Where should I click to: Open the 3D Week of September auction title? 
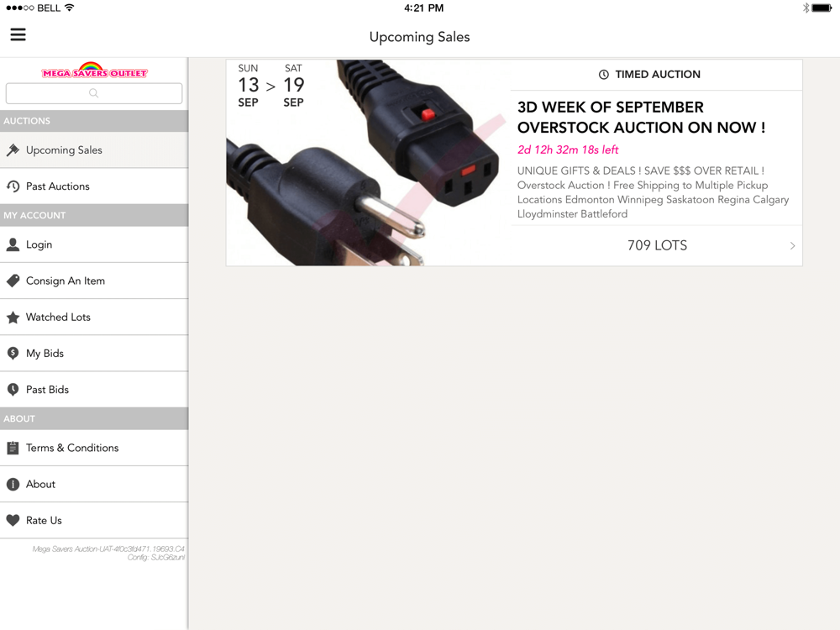(x=641, y=118)
